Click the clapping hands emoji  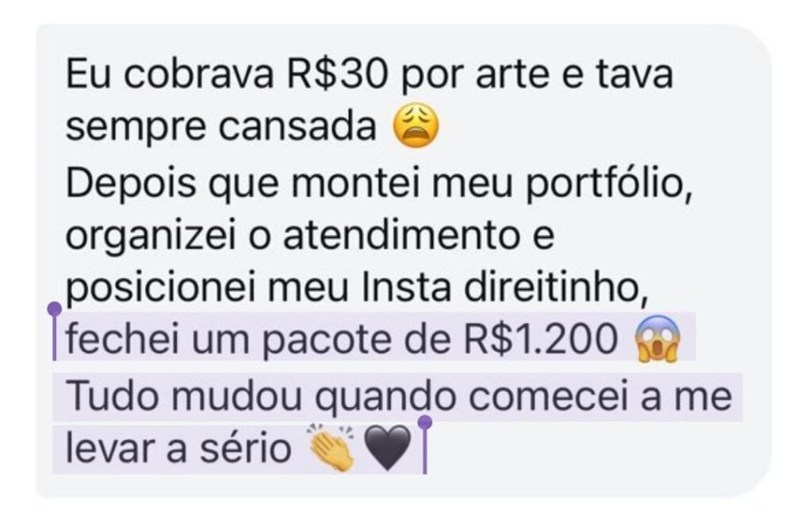pos(331,448)
